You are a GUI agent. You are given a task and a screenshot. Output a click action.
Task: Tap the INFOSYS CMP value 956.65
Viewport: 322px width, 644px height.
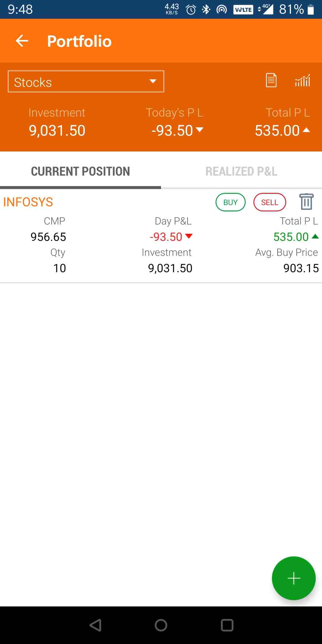(x=48, y=237)
